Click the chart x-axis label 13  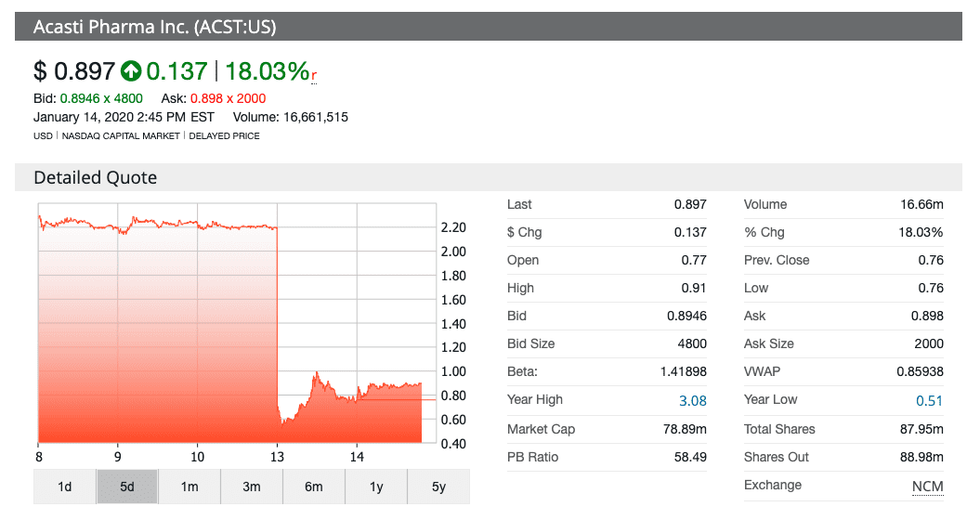tap(277, 457)
